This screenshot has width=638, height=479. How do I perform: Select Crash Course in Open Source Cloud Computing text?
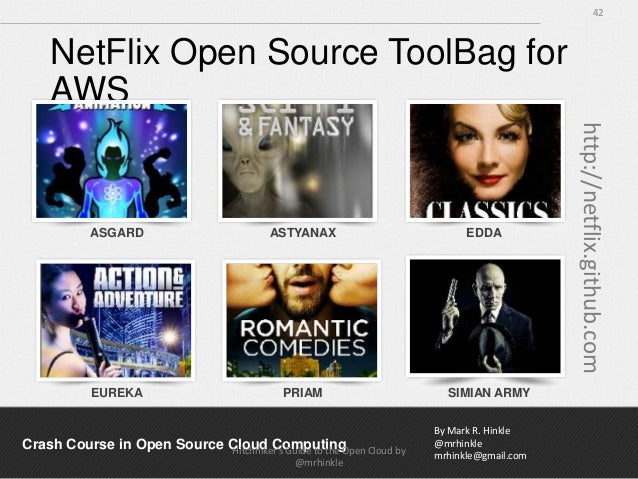click(x=184, y=444)
